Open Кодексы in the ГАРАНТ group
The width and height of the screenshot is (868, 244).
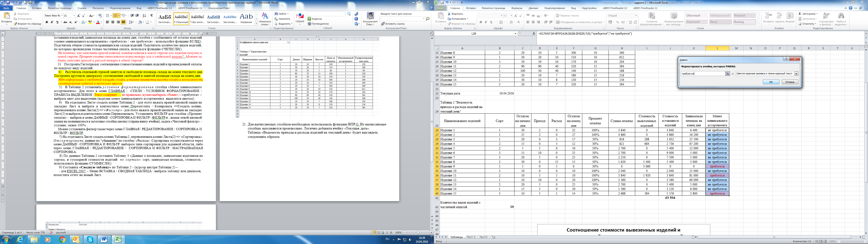pos(315,19)
